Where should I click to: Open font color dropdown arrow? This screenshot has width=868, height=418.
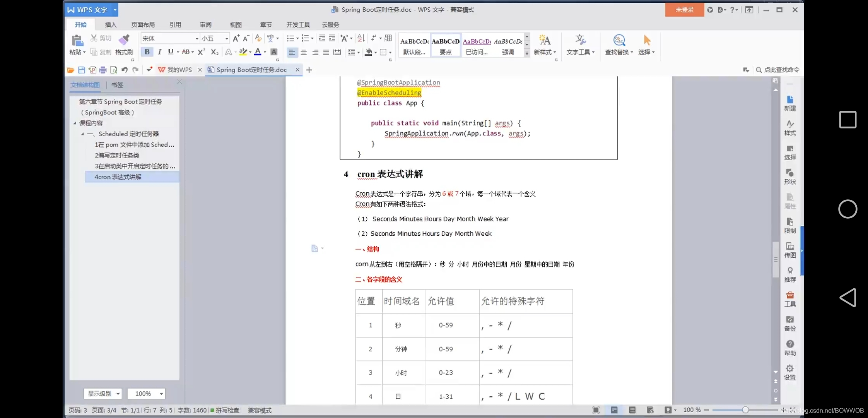(x=265, y=52)
